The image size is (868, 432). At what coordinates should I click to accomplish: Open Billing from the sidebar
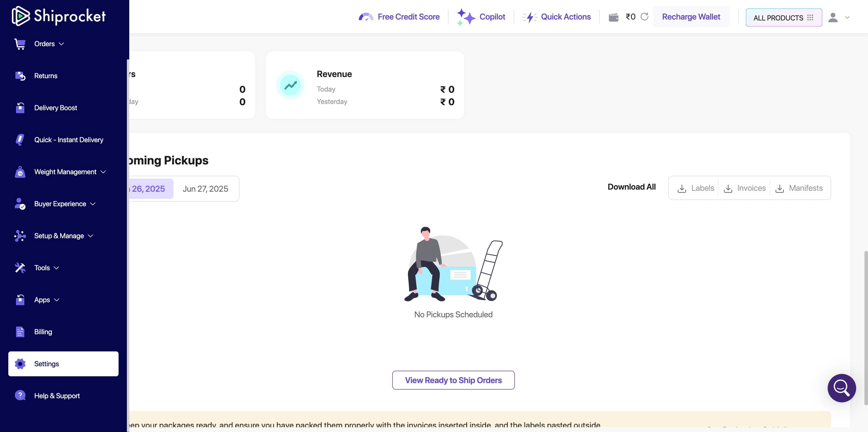(43, 332)
